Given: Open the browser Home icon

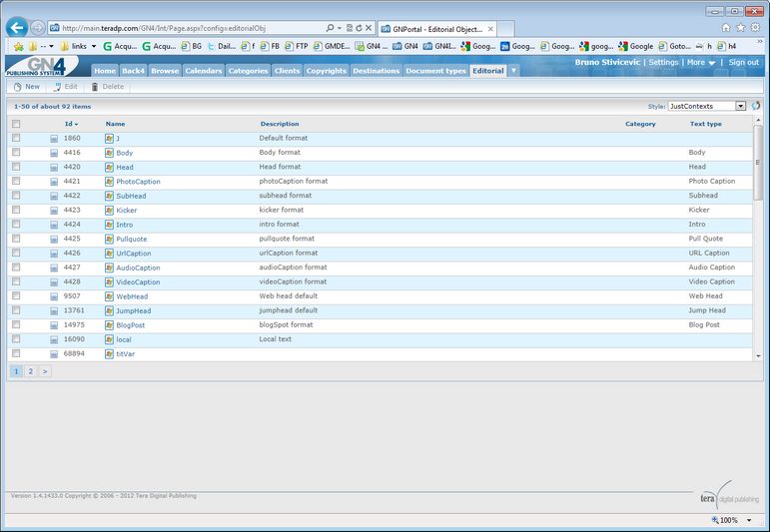Looking at the screenshot, I should tap(726, 28).
